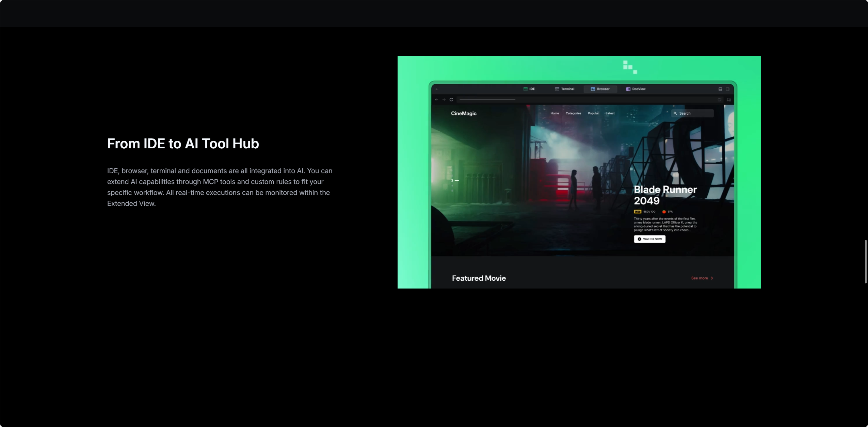Reload the page with the refresh icon

click(451, 100)
